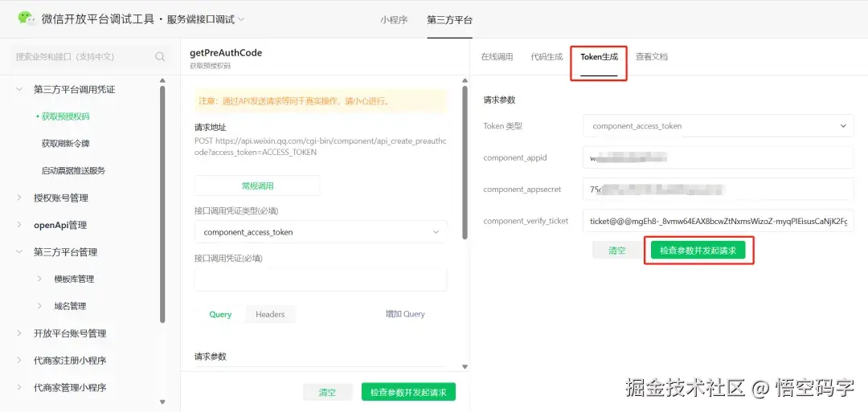Expand the openApi管理 section
Viewport: 868px width, 412px height.
pyautogui.click(x=19, y=225)
